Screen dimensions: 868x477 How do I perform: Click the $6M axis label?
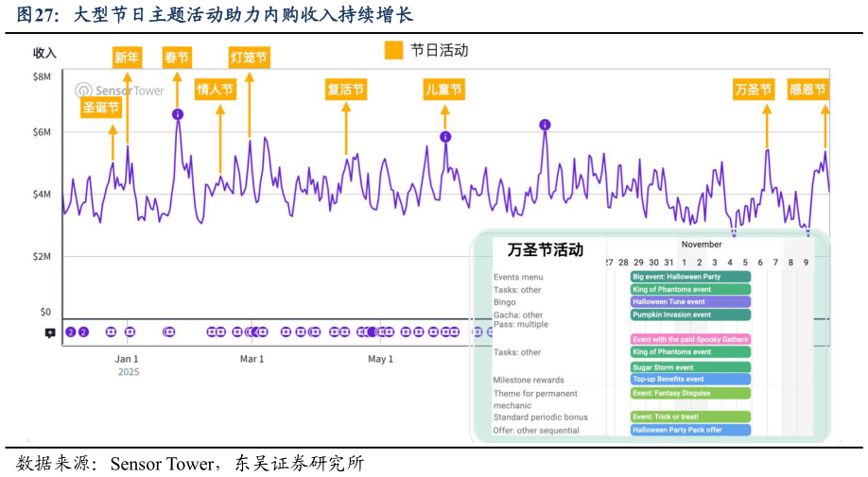pyautogui.click(x=42, y=132)
